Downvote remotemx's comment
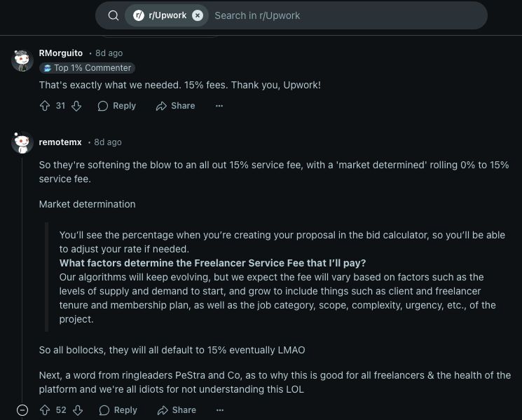 click(77, 410)
